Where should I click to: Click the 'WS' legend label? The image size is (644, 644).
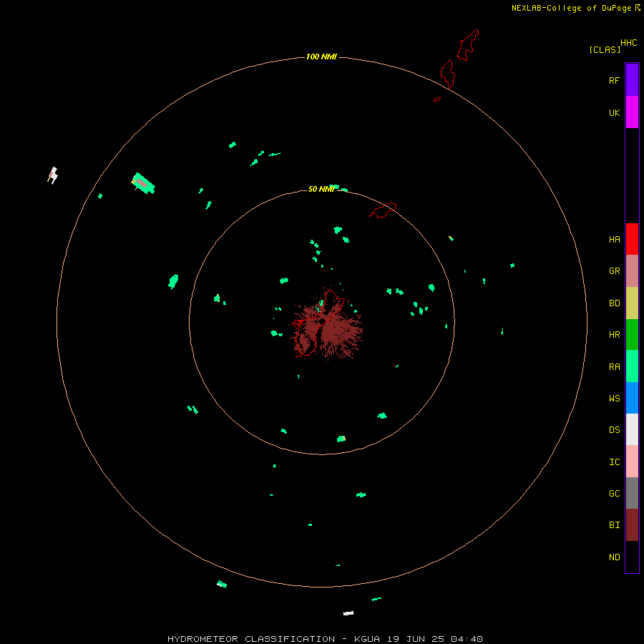pos(614,398)
